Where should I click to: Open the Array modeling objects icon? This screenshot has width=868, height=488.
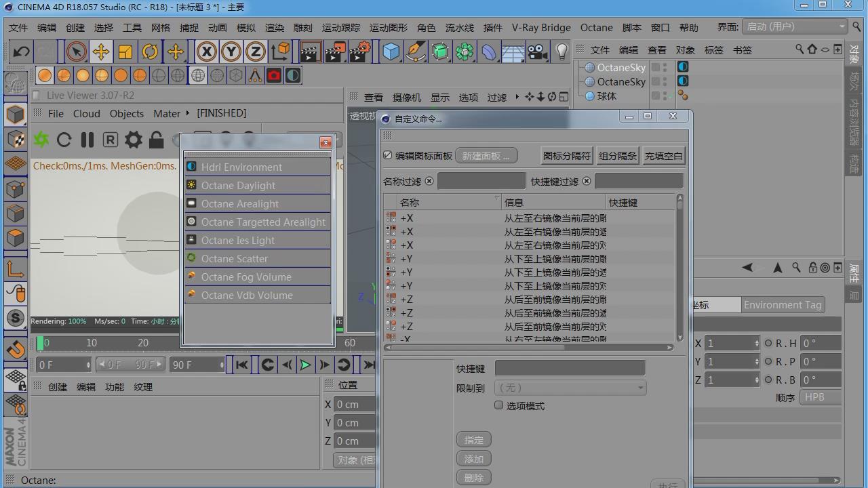click(x=465, y=52)
